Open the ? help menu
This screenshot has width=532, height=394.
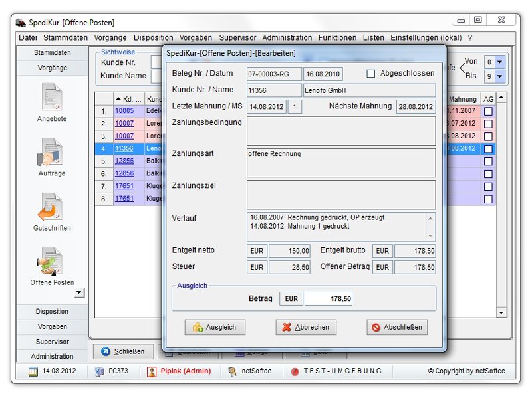click(x=470, y=38)
